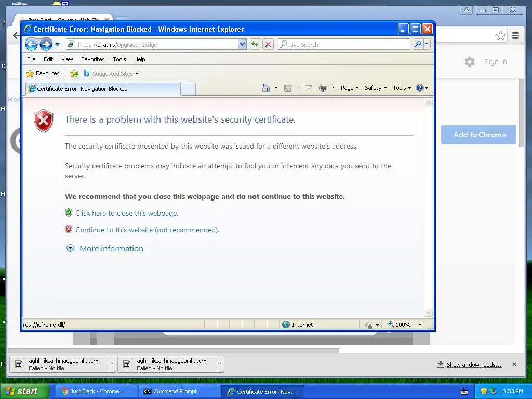Screen dimensions: 532x399
Task: Click IE Forward arrow button
Action: [46, 45]
